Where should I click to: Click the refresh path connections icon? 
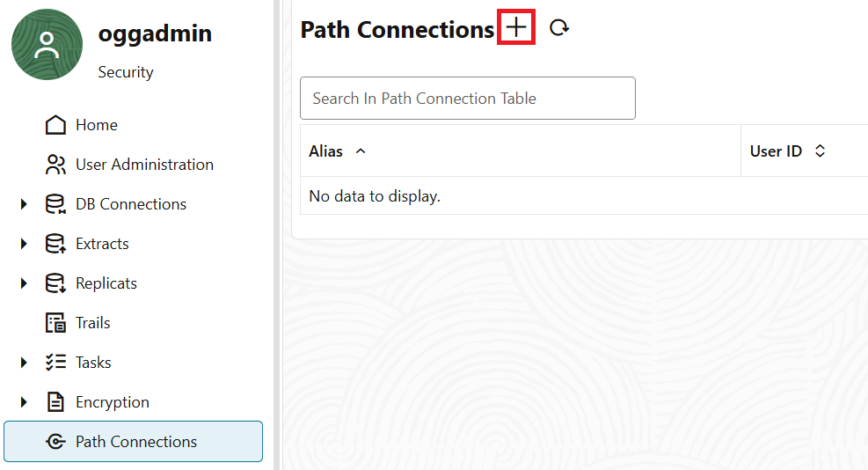click(x=559, y=28)
